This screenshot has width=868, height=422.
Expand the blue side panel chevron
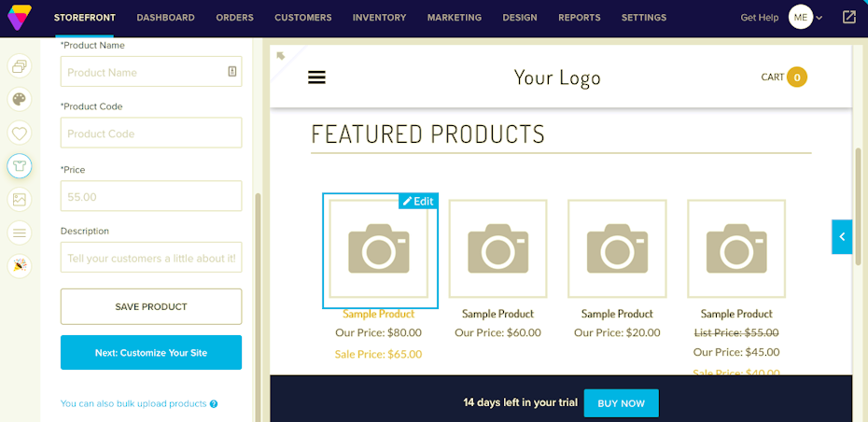pos(842,236)
